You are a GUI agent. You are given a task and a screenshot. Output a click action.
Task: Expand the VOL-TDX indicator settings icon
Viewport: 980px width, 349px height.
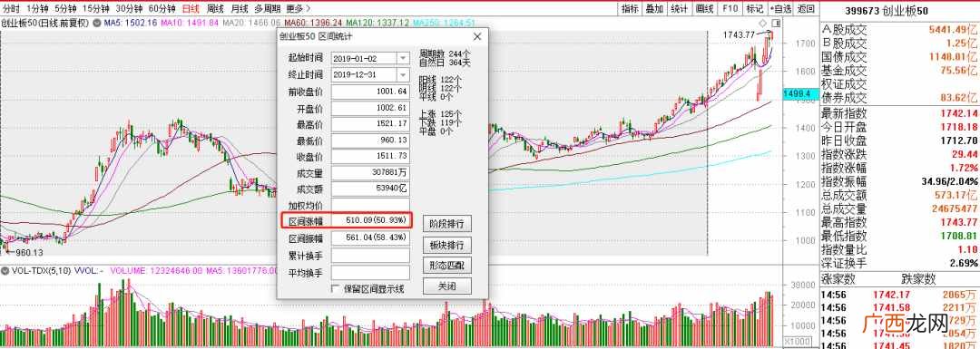(5, 272)
